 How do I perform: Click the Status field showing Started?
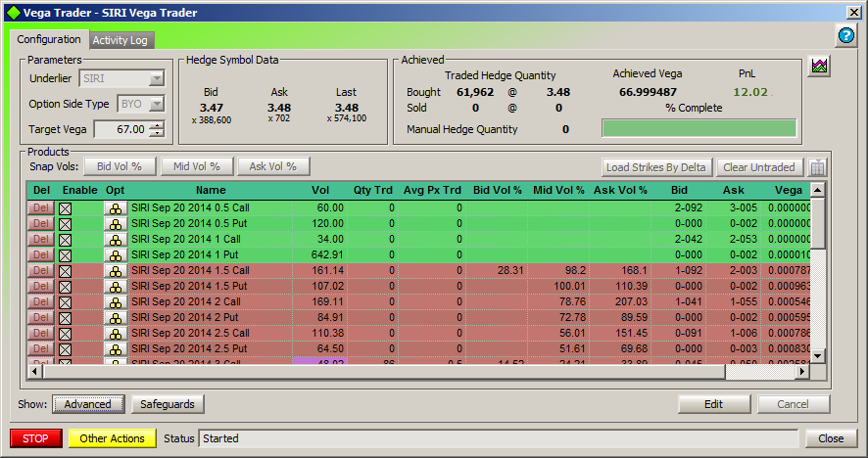click(x=499, y=438)
